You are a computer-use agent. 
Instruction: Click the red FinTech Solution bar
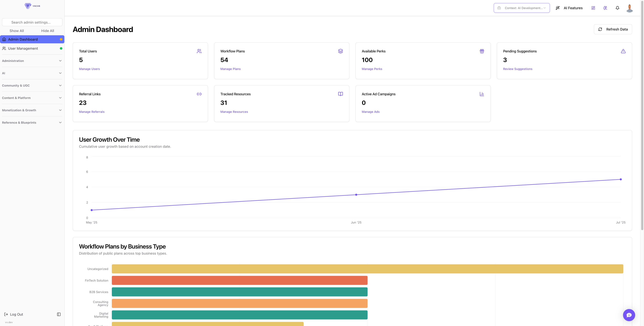(x=239, y=280)
